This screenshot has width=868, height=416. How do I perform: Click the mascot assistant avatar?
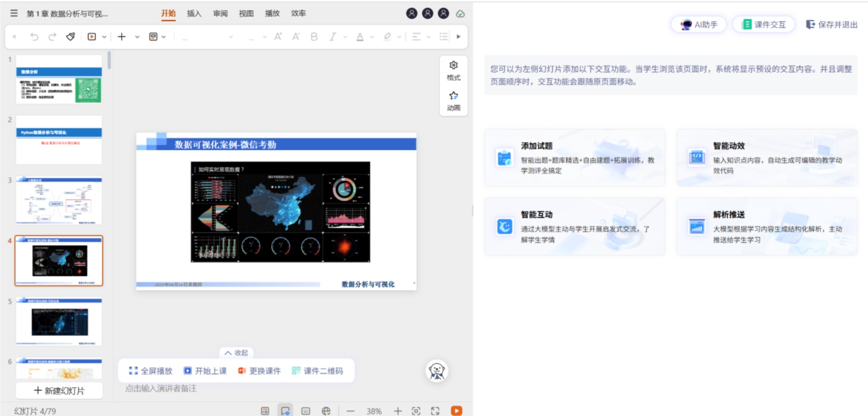pyautogui.click(x=436, y=371)
